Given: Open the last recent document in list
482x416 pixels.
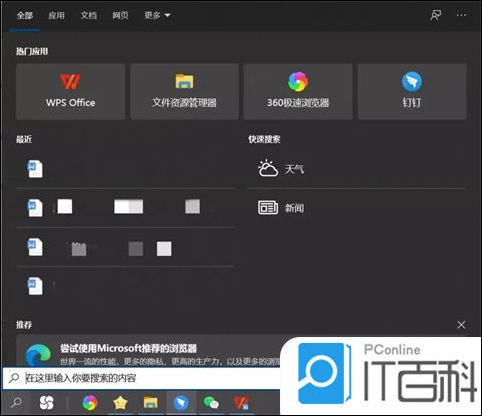Looking at the screenshot, I should [x=125, y=286].
